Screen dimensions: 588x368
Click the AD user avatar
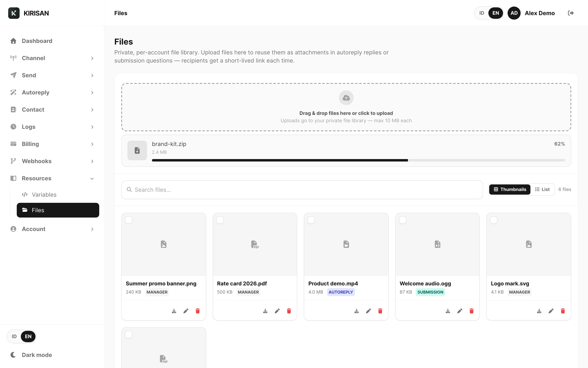pos(514,13)
